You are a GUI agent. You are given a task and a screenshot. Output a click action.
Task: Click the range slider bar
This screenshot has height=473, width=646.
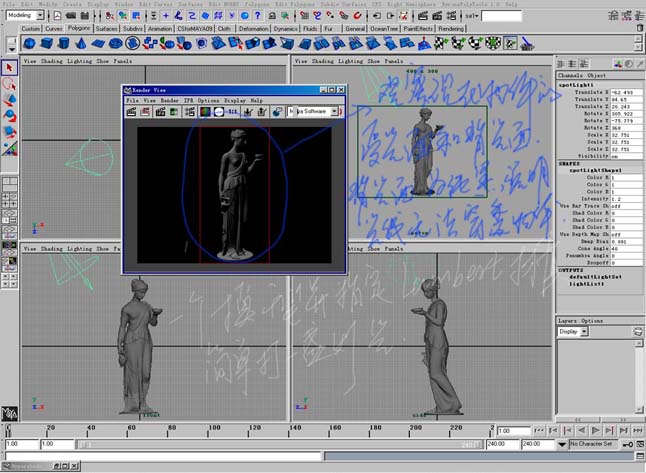[x=280, y=445]
